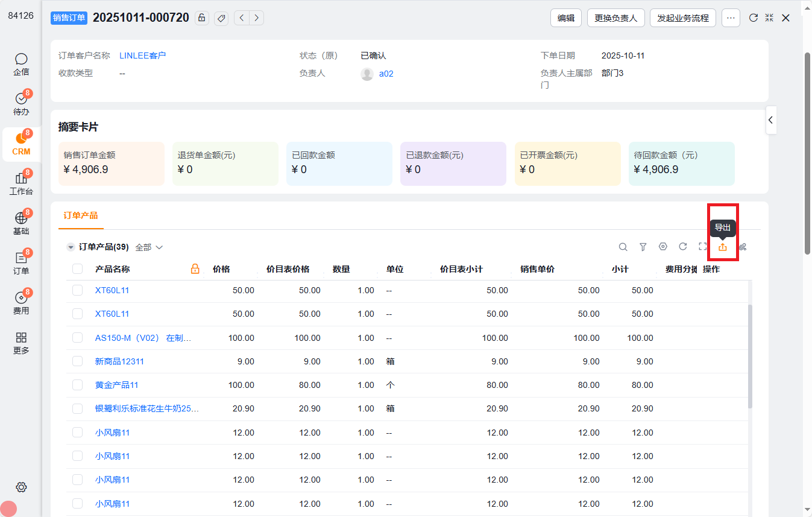Open column settings via the gear icon
The height and width of the screenshot is (517, 812).
click(663, 247)
